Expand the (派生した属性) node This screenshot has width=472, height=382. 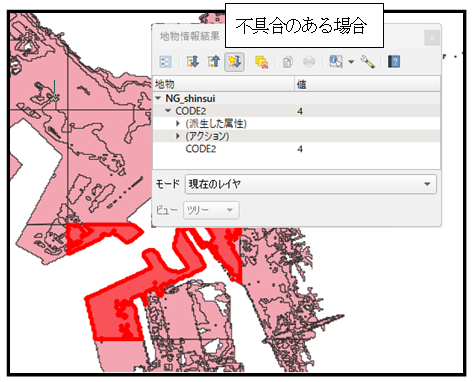coord(178,124)
